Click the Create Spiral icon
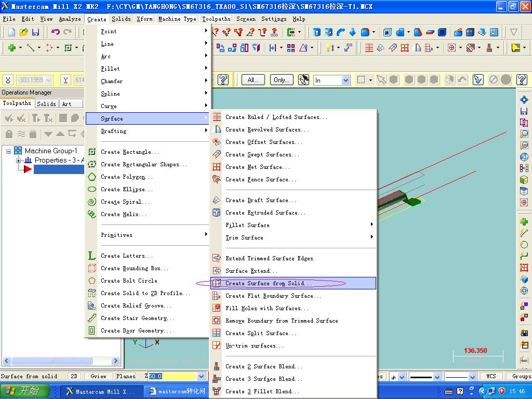The image size is (532, 399). click(92, 202)
